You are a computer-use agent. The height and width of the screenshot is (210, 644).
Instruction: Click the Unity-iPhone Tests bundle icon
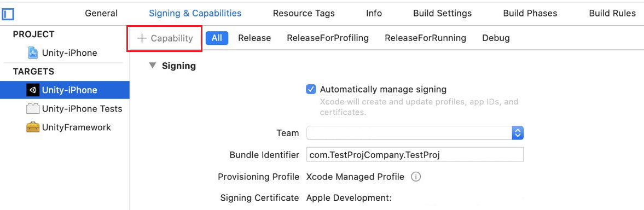pyautogui.click(x=33, y=109)
